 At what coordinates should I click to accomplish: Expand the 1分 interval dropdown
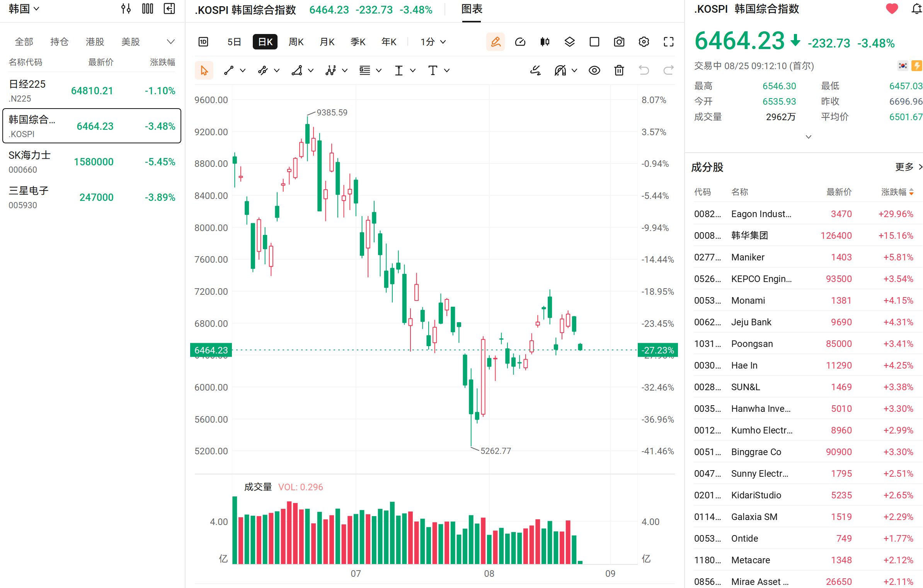click(x=433, y=42)
